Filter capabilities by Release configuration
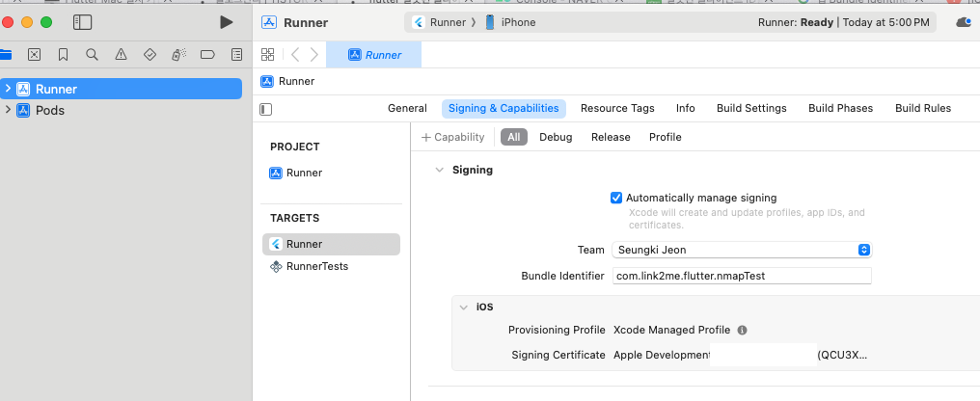The image size is (980, 401). coord(611,137)
